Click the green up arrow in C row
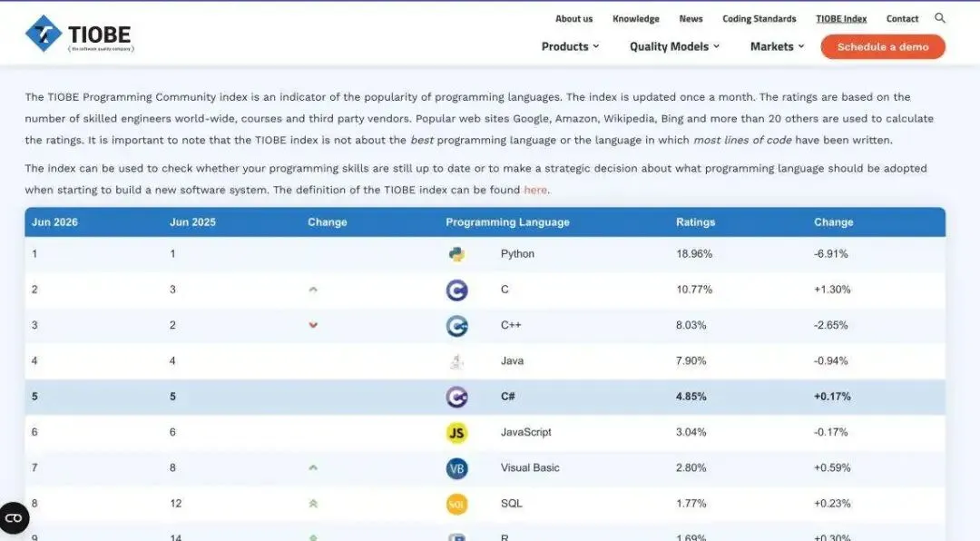Image resolution: width=980 pixels, height=541 pixels. [313, 290]
